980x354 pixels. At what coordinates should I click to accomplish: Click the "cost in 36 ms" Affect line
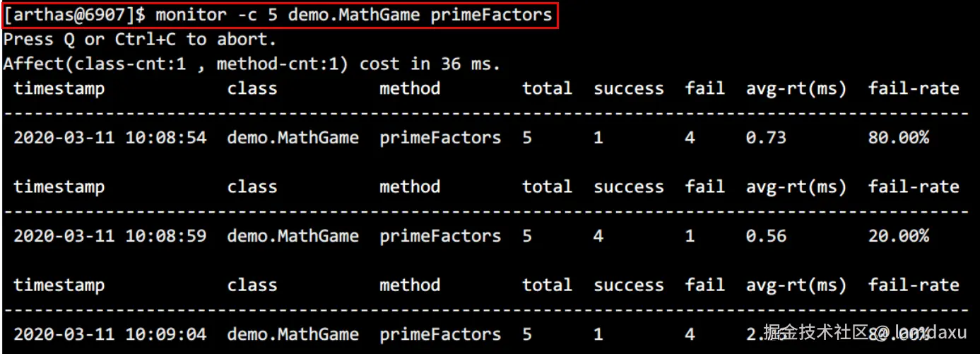(252, 64)
